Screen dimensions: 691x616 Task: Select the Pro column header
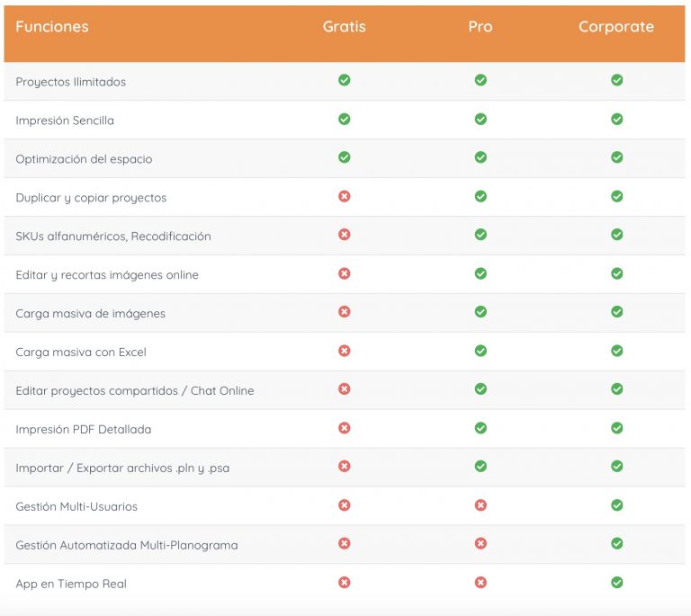tap(480, 27)
